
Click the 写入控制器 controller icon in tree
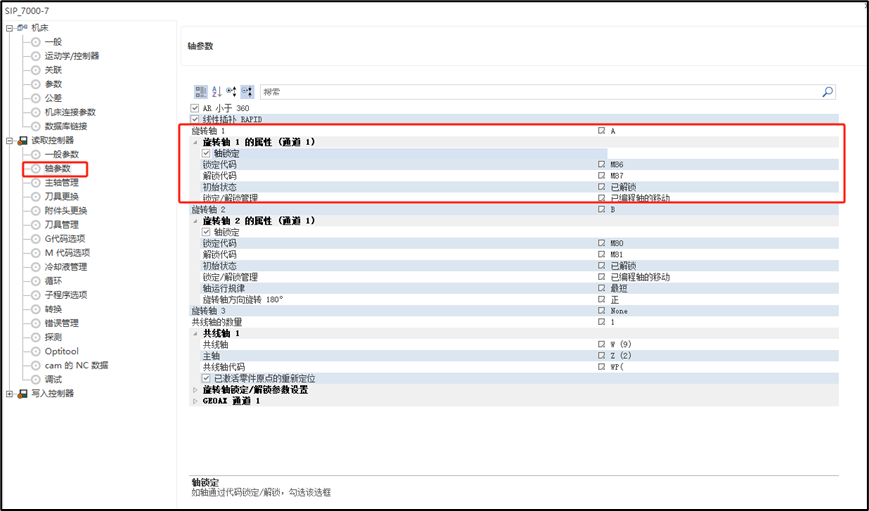tap(23, 394)
